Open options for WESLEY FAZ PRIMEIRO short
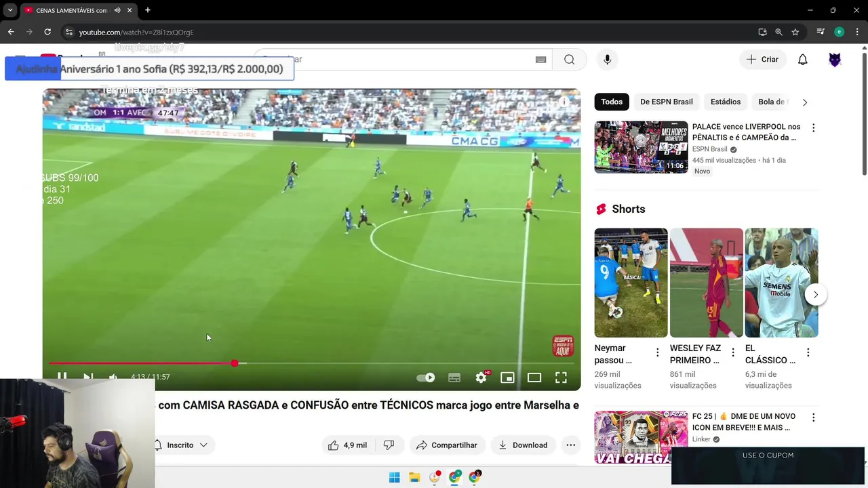This screenshot has height=488, width=868. click(x=732, y=352)
